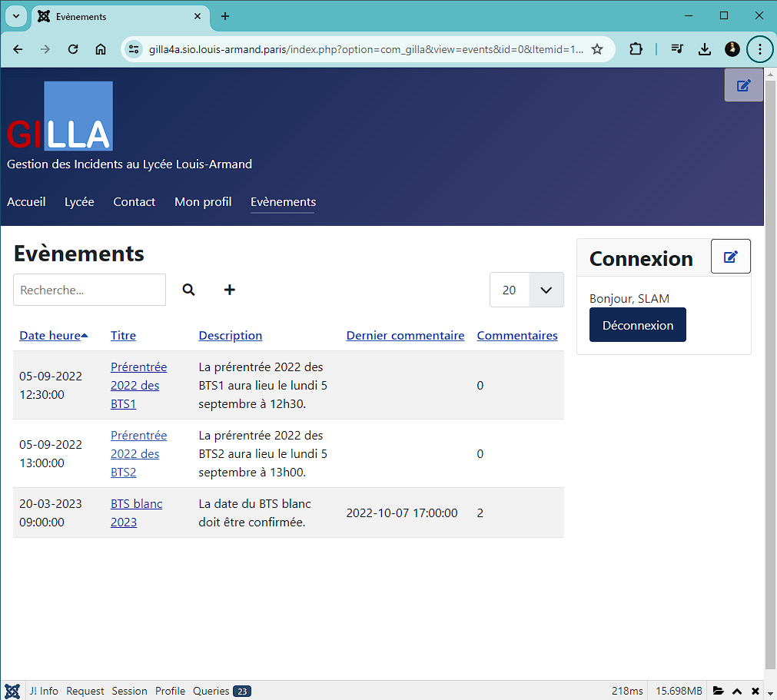Click the search magnifier icon
777x700 pixels.
[x=188, y=290]
